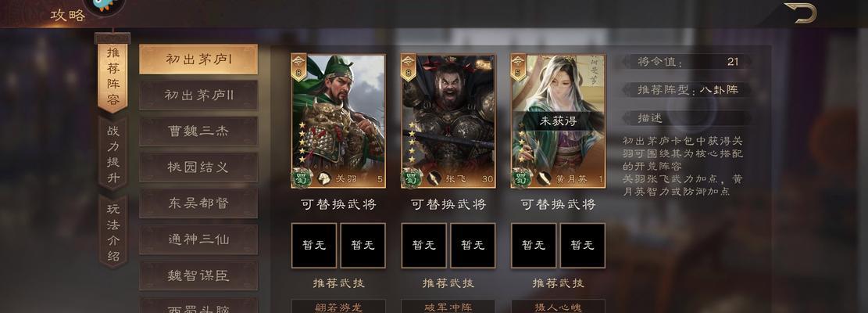
Task: Switch to the 玩法介绍 side tab
Action: (x=113, y=232)
